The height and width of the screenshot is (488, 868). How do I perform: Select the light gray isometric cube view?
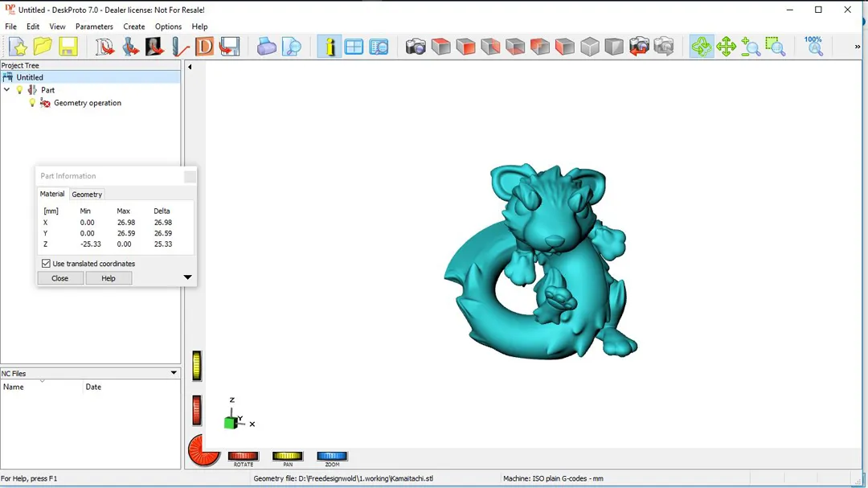590,47
